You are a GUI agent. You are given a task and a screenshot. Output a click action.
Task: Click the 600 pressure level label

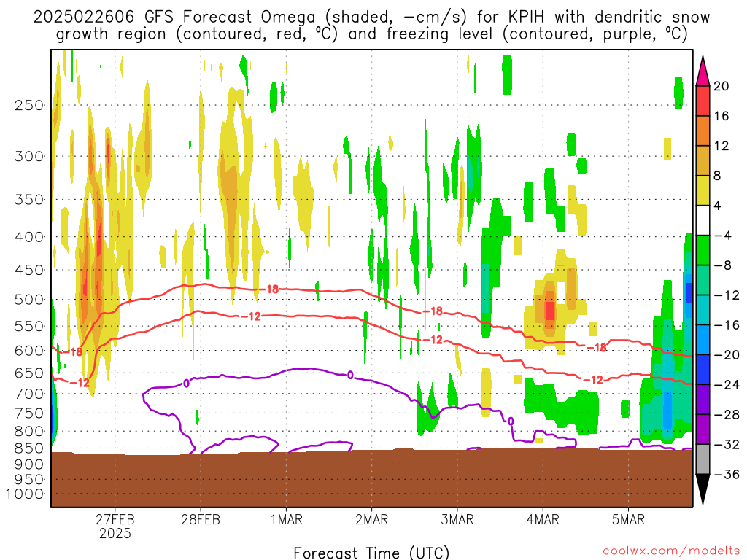(29, 351)
